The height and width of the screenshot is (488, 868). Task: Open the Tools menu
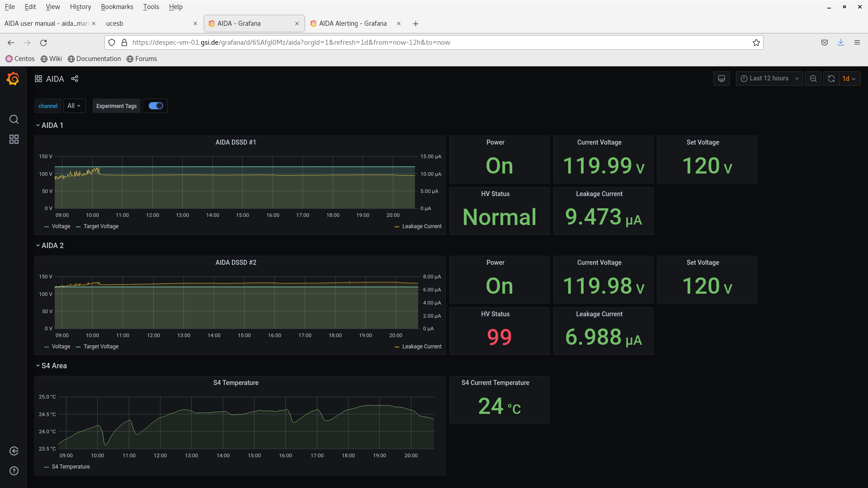tap(151, 7)
